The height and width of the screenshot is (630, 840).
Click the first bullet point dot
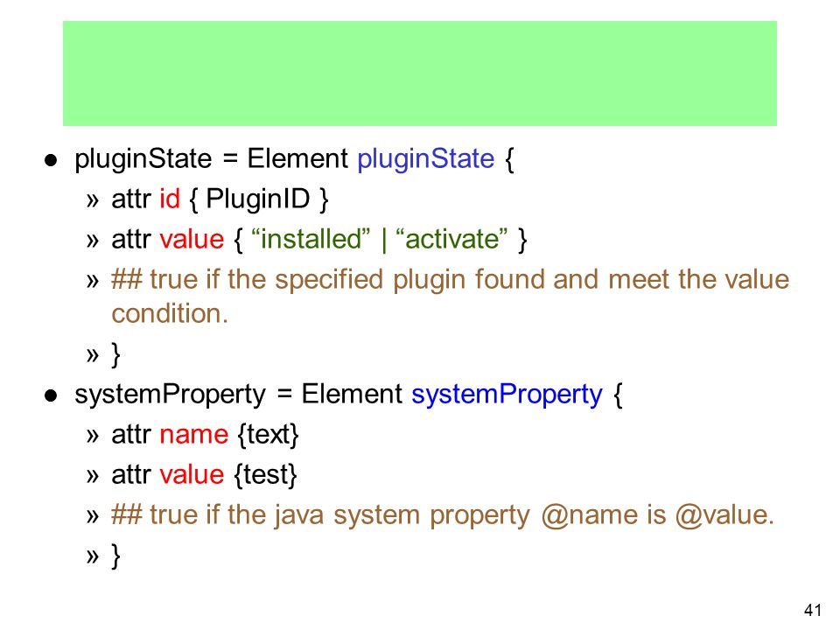(51, 160)
